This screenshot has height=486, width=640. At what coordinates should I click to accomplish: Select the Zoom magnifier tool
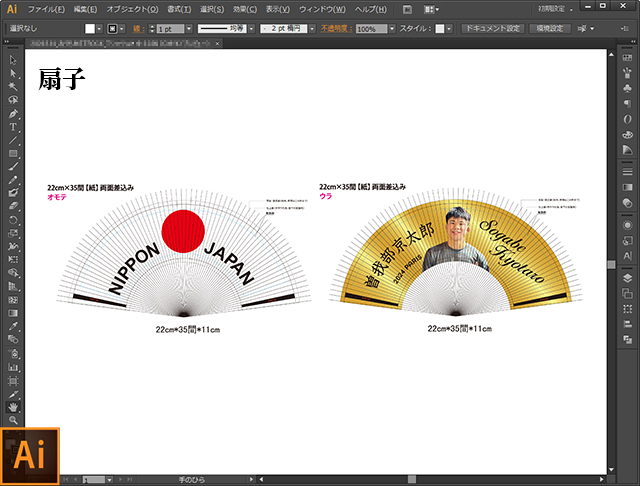tap(13, 420)
